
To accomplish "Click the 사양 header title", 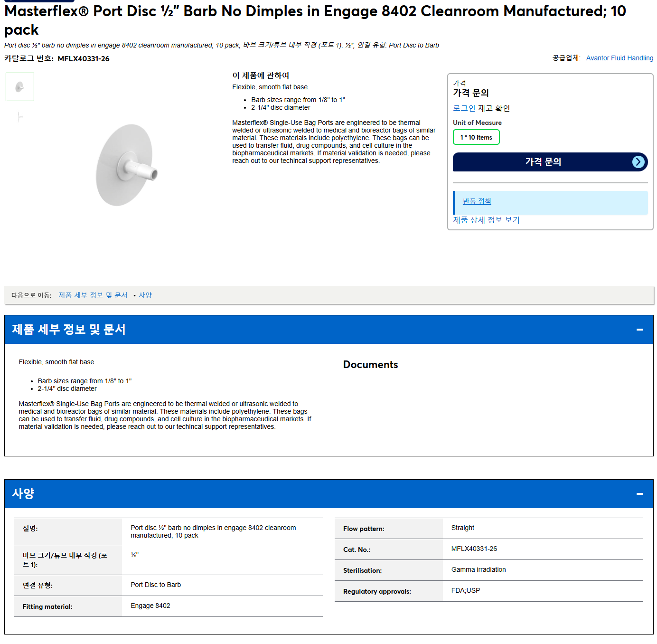I will click(23, 494).
